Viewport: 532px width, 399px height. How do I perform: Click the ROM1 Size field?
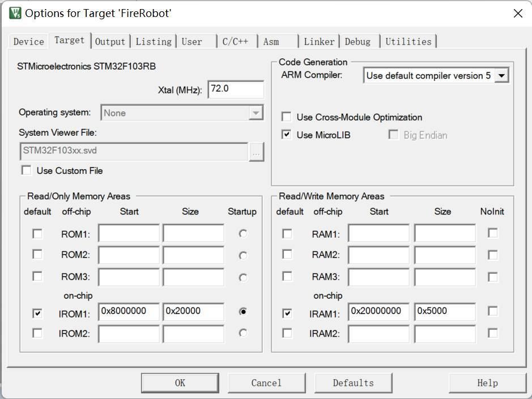(x=193, y=233)
